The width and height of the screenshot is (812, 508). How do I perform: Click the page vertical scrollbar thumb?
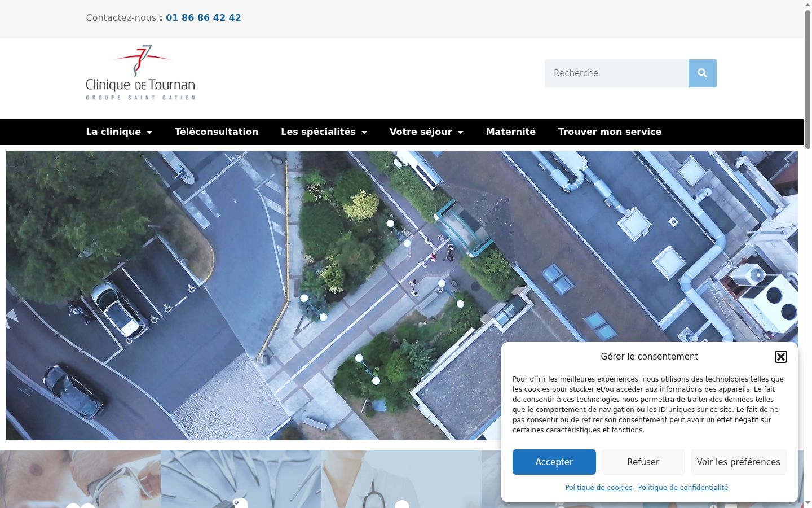click(x=807, y=79)
